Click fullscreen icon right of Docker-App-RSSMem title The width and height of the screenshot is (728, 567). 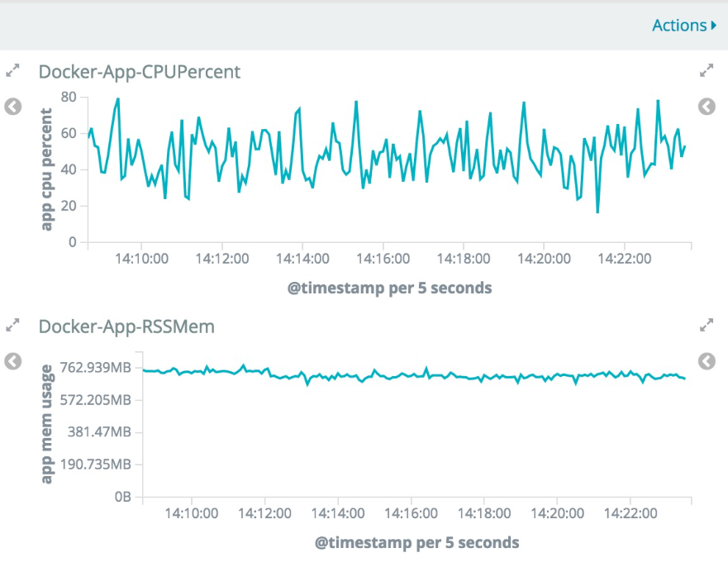click(x=707, y=326)
